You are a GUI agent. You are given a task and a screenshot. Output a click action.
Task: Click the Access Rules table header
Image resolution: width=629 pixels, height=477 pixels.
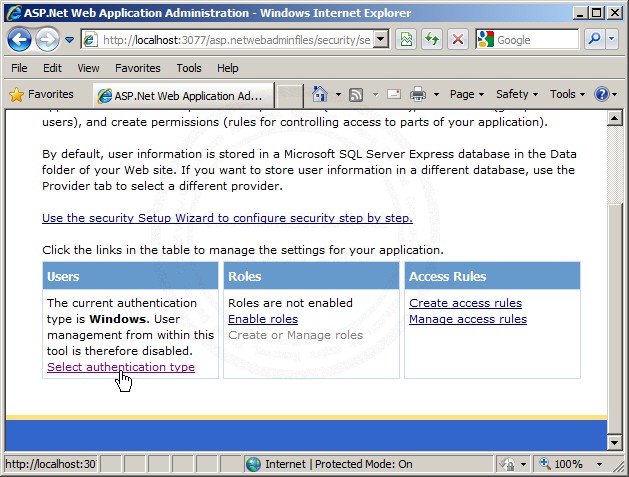(493, 276)
